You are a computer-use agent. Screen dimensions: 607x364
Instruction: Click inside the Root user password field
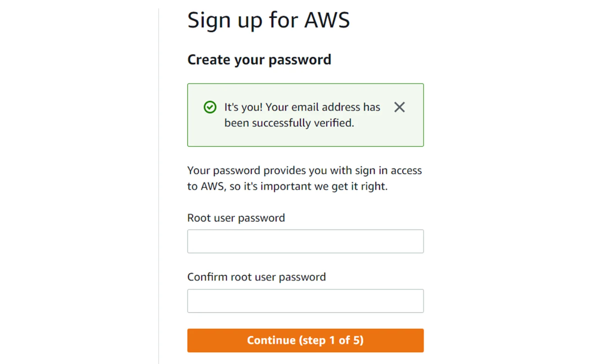point(305,241)
